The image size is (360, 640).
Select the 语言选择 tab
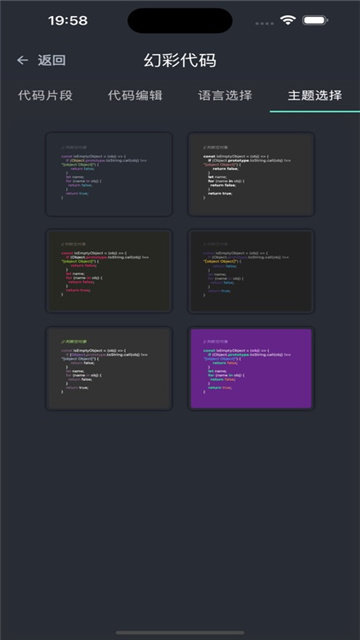click(225, 96)
